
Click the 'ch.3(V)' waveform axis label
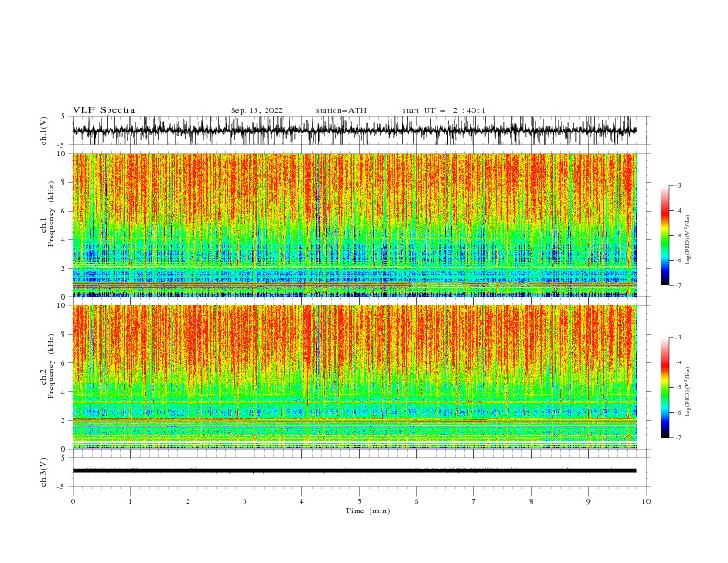[44, 472]
